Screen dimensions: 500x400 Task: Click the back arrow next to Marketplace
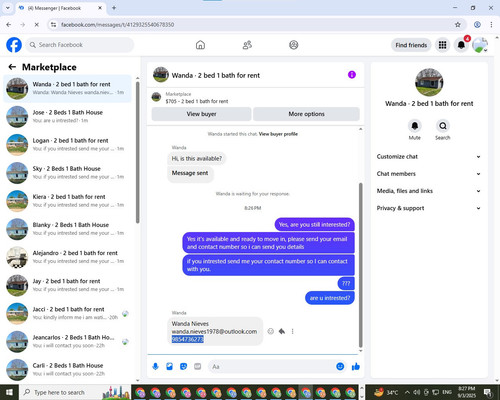(12, 67)
